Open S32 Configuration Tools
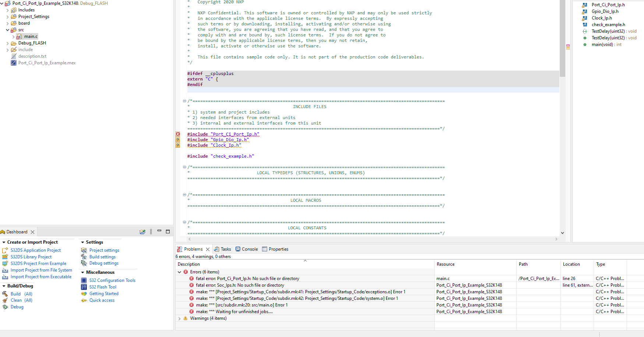Screen dimensions: 644x337 (112, 280)
